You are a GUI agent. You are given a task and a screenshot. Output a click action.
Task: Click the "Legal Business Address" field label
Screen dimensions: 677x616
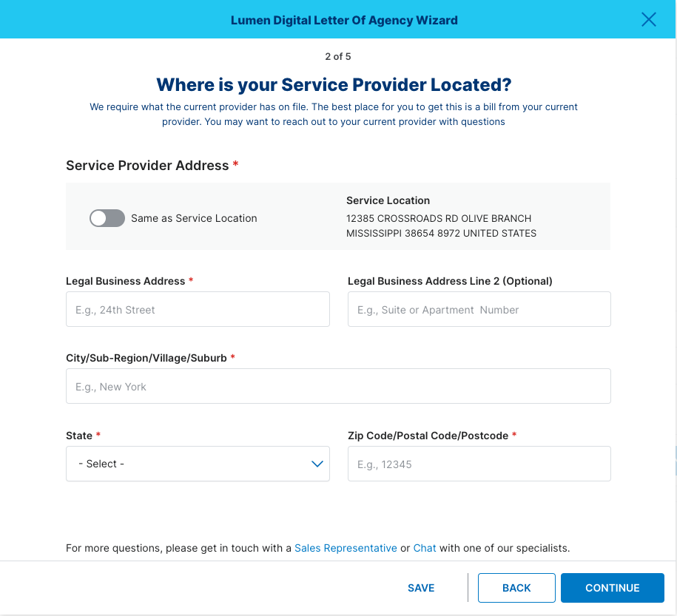point(125,281)
